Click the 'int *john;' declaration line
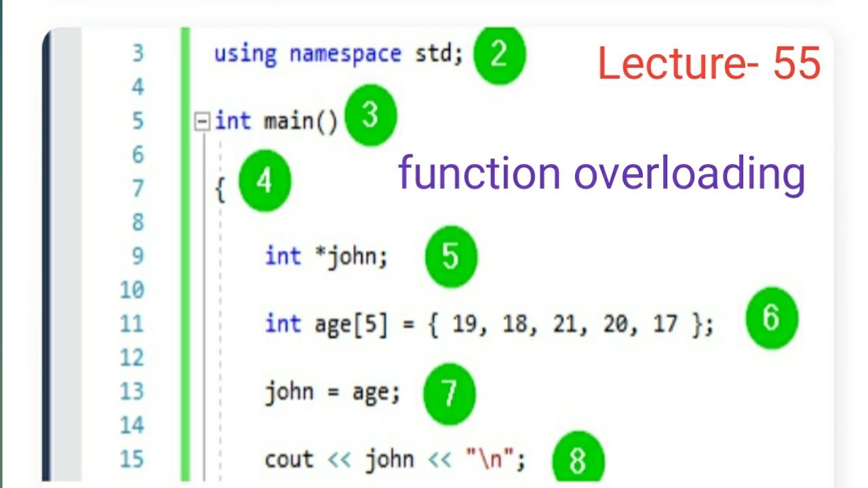Viewport: 868px width, 488px height. point(326,257)
